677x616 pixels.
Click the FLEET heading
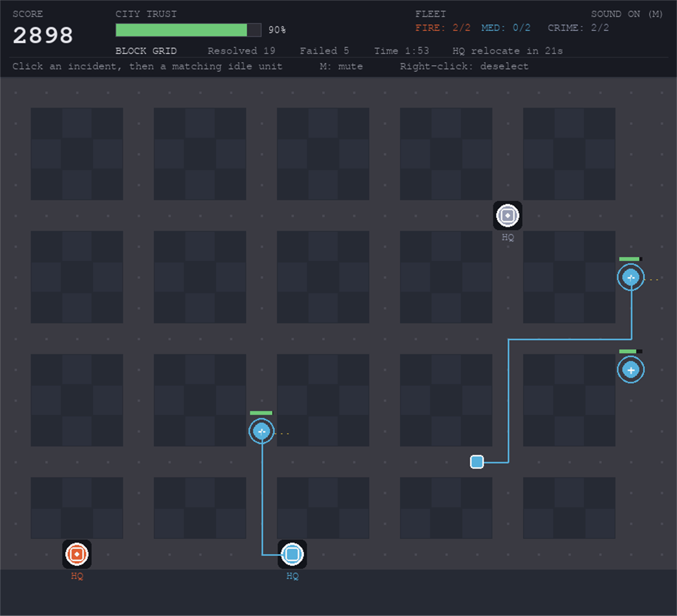coord(431,14)
